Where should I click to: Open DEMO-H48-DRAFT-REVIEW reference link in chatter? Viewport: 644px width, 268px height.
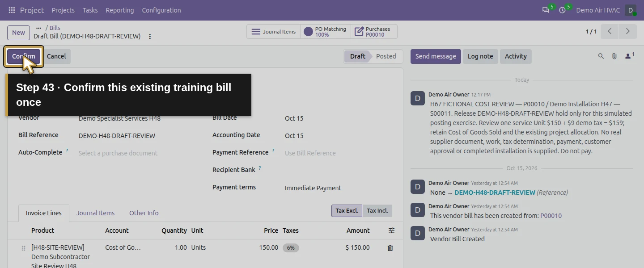[495, 193]
